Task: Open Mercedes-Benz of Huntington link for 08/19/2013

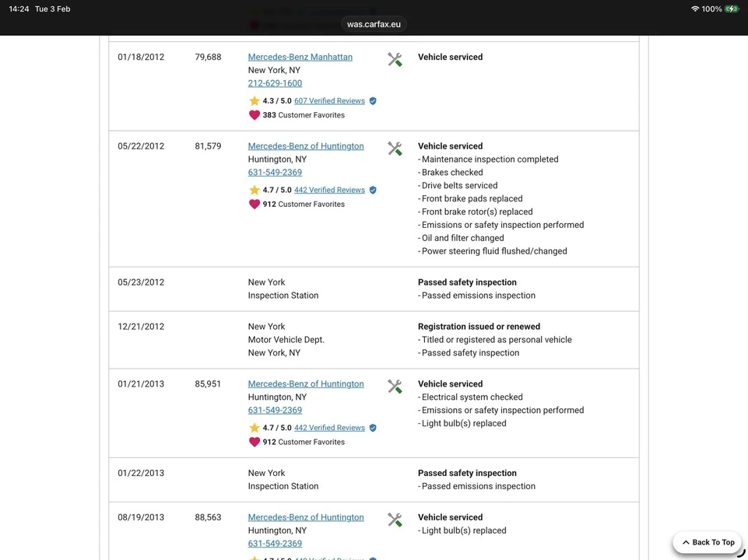Action: point(306,517)
